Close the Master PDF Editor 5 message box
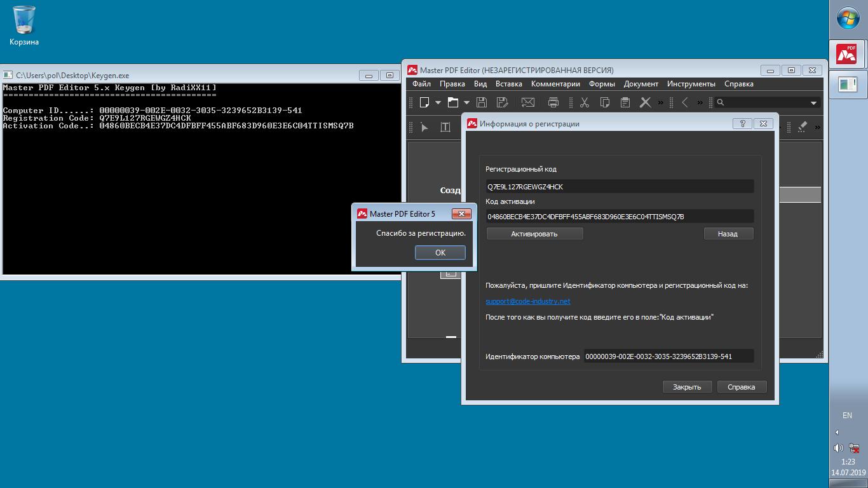Image resolution: width=868 pixels, height=488 pixels. (x=461, y=213)
